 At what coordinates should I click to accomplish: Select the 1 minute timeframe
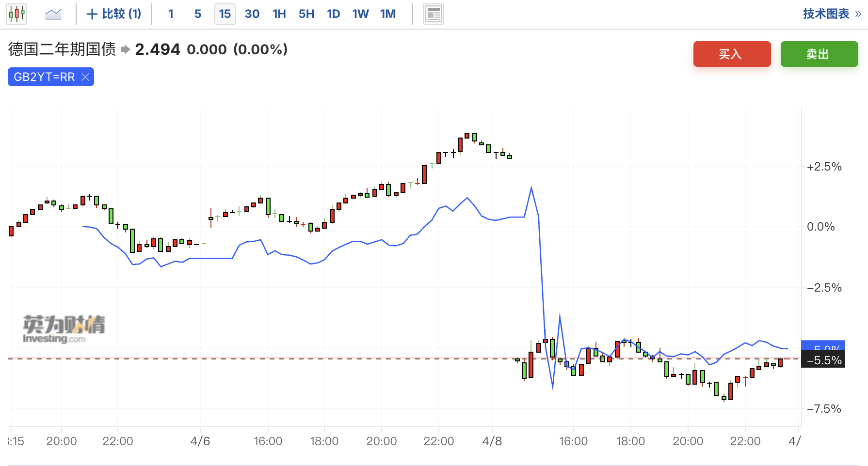pyautogui.click(x=171, y=14)
